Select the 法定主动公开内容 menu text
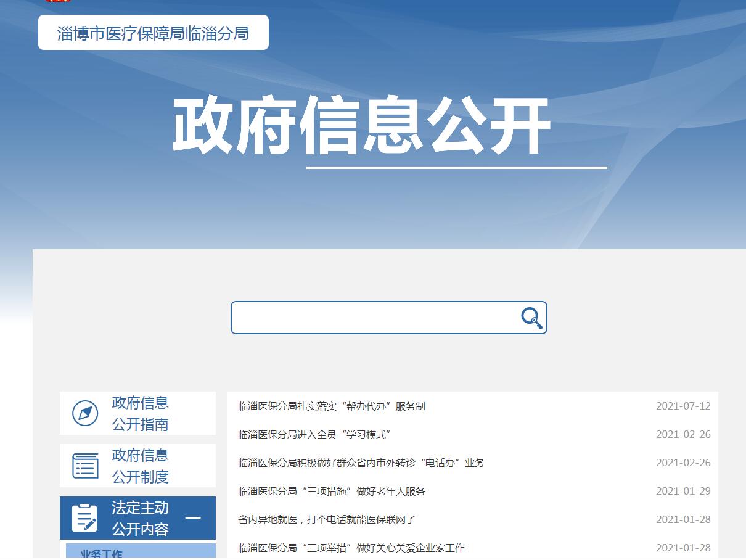Image resolution: width=746 pixels, height=560 pixels. 140,518
